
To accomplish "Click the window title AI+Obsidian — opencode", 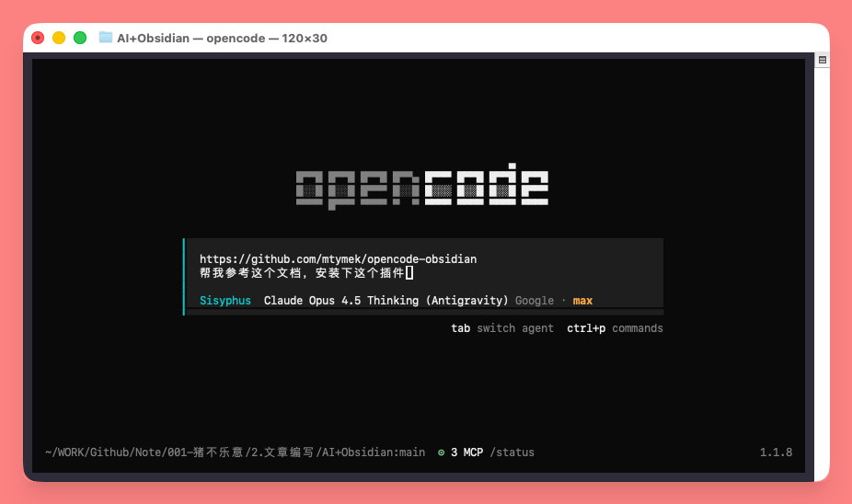I will [x=221, y=38].
